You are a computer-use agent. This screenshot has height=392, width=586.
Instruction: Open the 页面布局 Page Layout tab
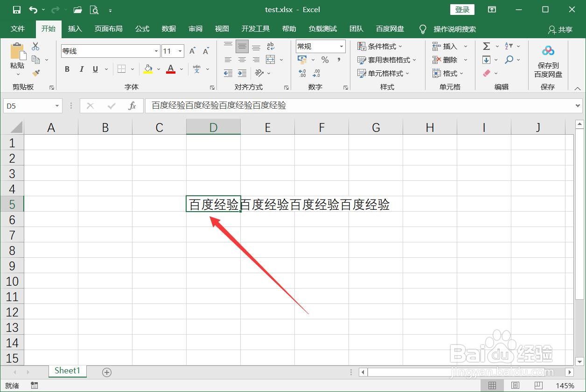point(108,29)
